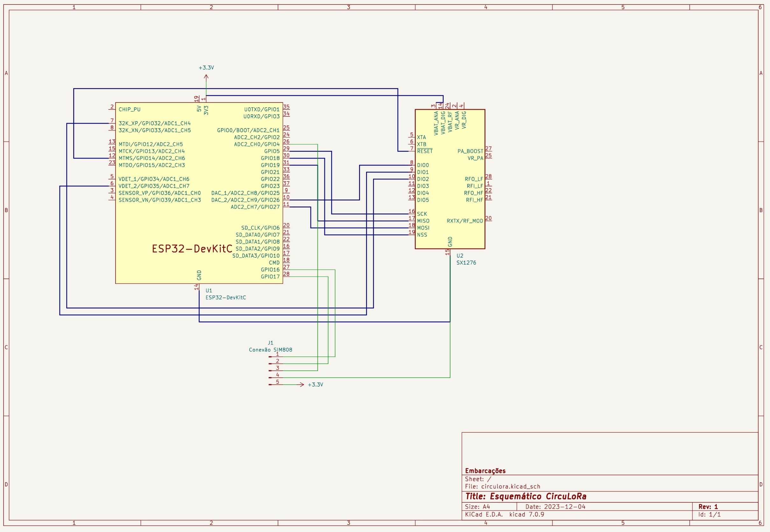The image size is (770, 532).
Task: Select the SENSOR_VP/GPIO36/ADC1_CH0 pin label
Action: pyautogui.click(x=160, y=193)
